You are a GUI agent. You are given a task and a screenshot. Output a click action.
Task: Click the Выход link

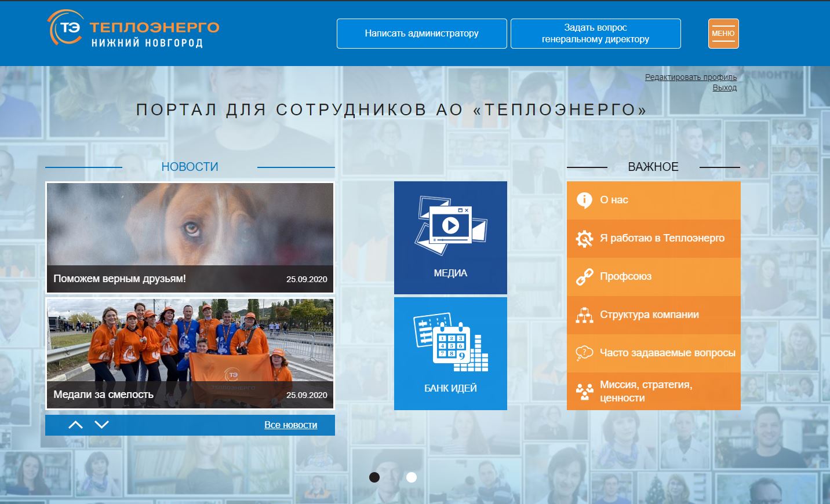pos(725,87)
